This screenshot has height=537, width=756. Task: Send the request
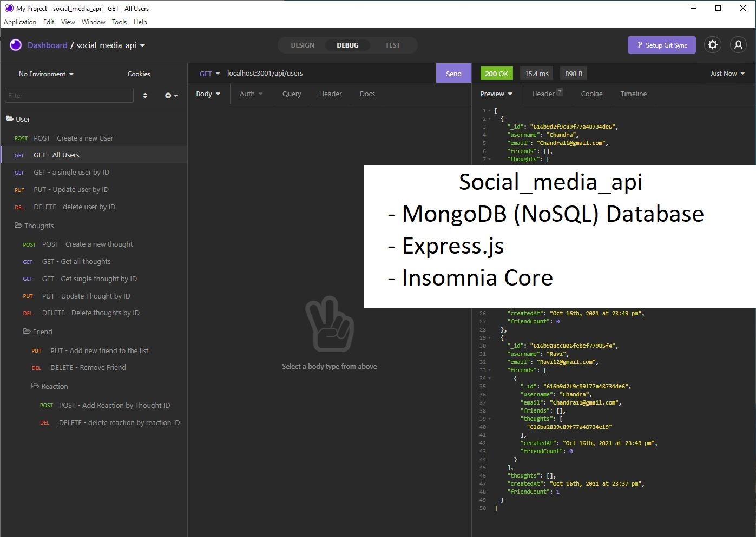click(453, 74)
